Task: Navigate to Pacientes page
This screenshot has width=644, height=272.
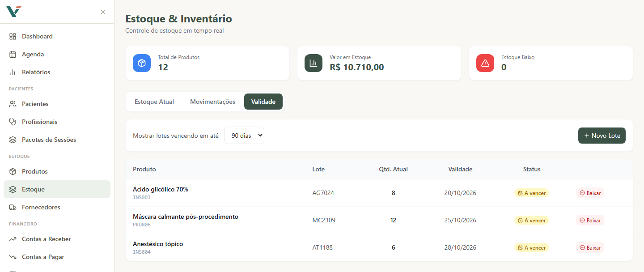Action: (x=57, y=104)
